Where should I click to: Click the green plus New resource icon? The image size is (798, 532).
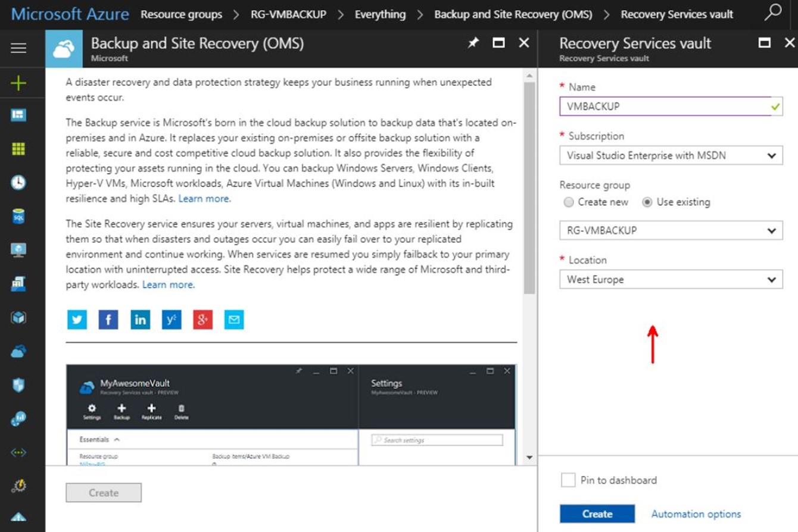click(18, 83)
